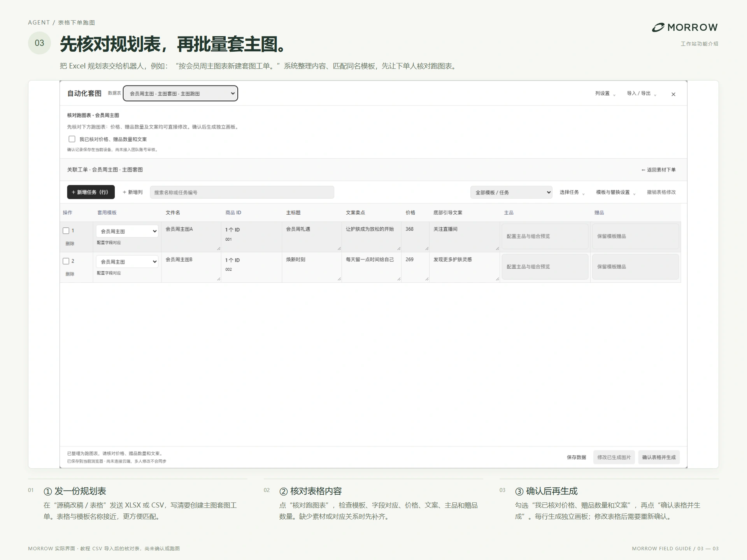Click the 底部引导文案 column header
747x560 pixels.
pos(448,213)
